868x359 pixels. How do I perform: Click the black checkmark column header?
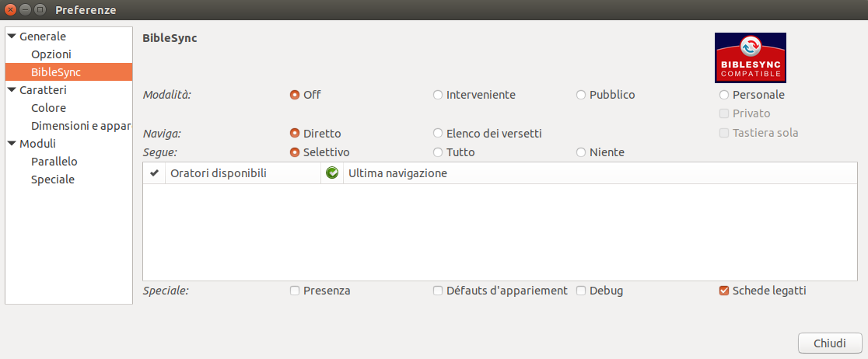(155, 173)
